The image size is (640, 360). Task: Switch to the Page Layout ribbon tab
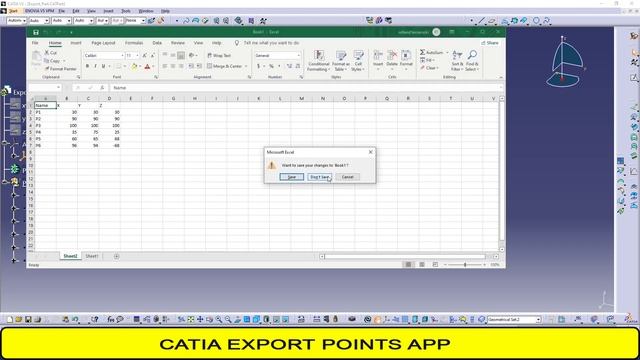[103, 43]
